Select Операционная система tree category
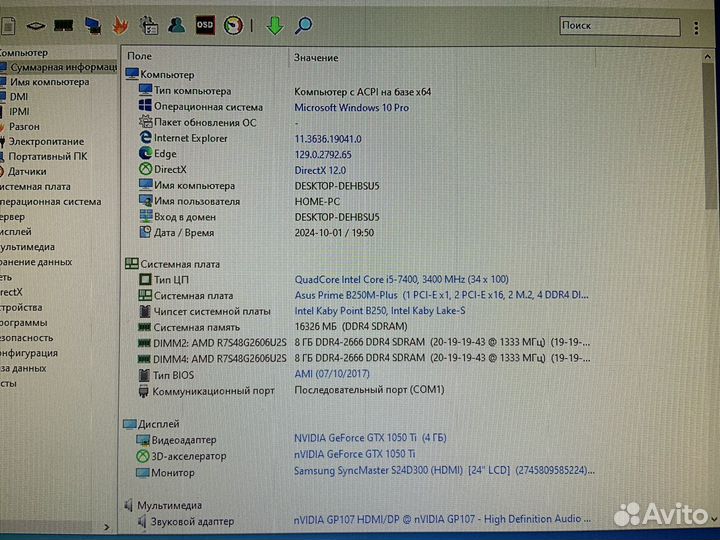 pyautogui.click(x=51, y=202)
